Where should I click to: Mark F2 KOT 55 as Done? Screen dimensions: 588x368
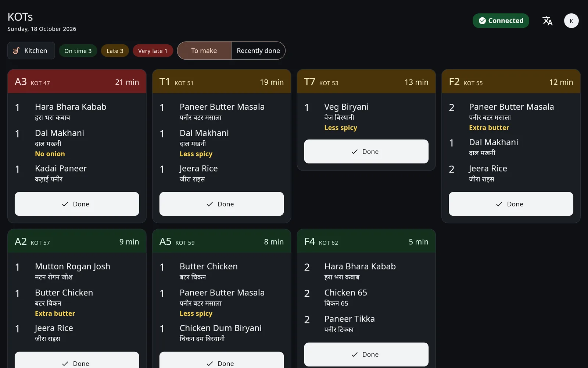click(511, 204)
